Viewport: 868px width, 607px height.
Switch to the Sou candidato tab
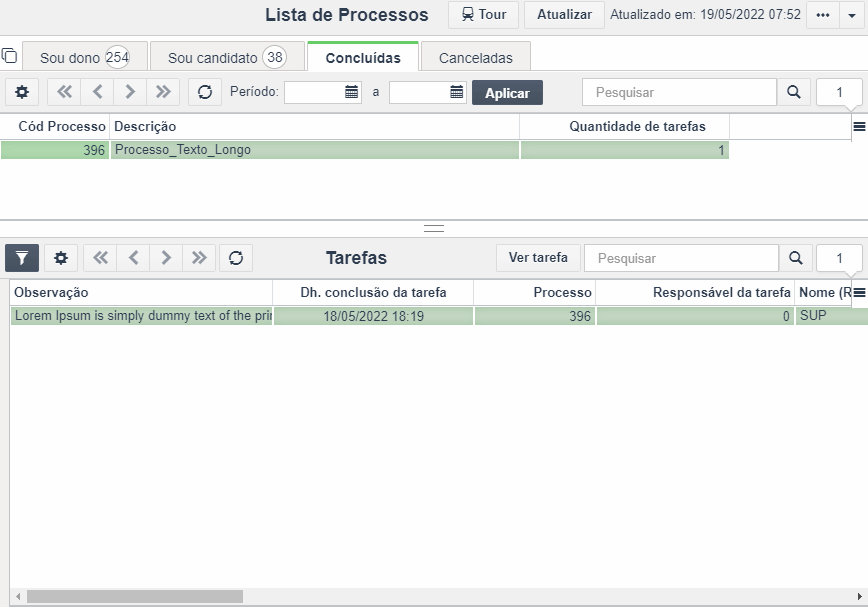coord(227,57)
